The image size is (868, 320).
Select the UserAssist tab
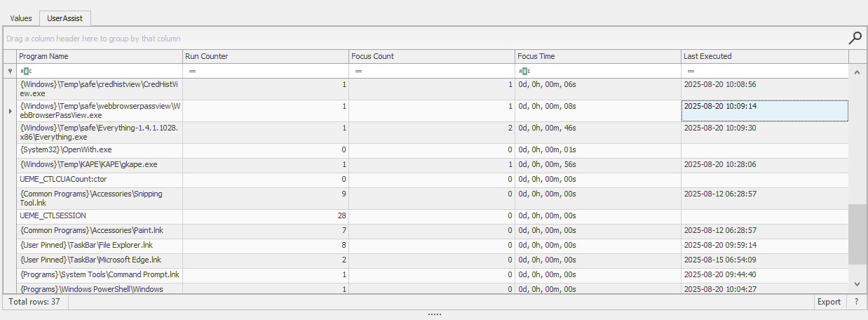point(65,18)
